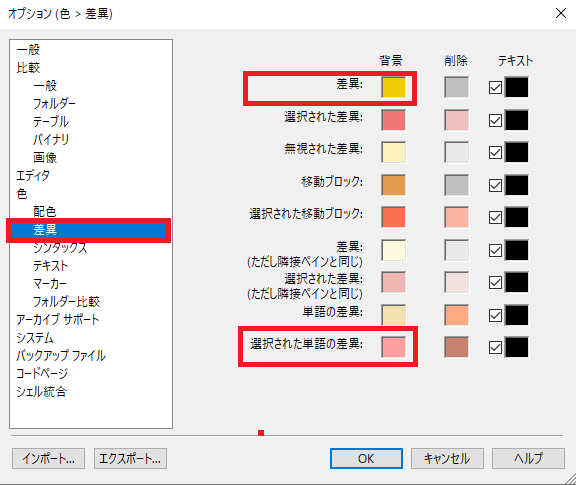Click the 差異 deleted gray color swatch
The height and width of the screenshot is (485, 576).
456,87
